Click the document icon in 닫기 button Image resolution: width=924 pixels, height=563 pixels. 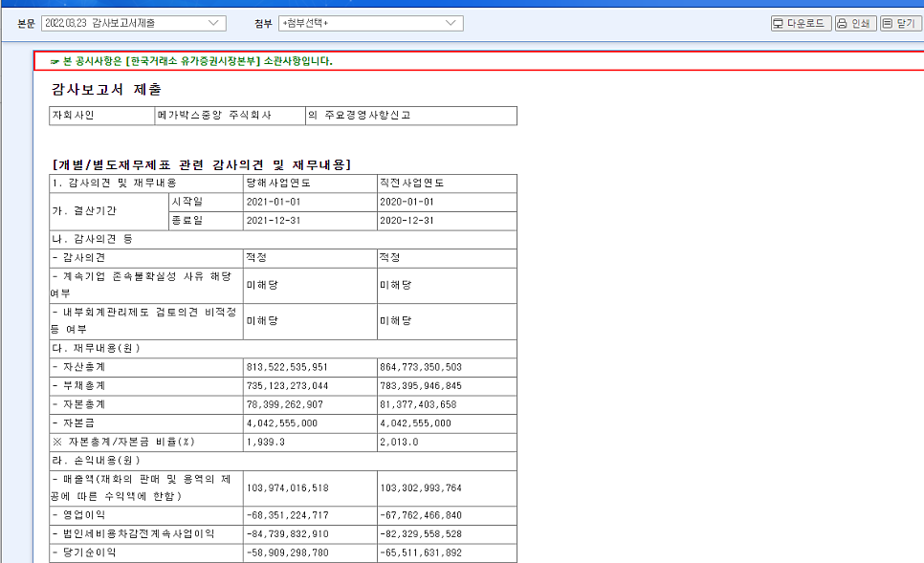888,24
